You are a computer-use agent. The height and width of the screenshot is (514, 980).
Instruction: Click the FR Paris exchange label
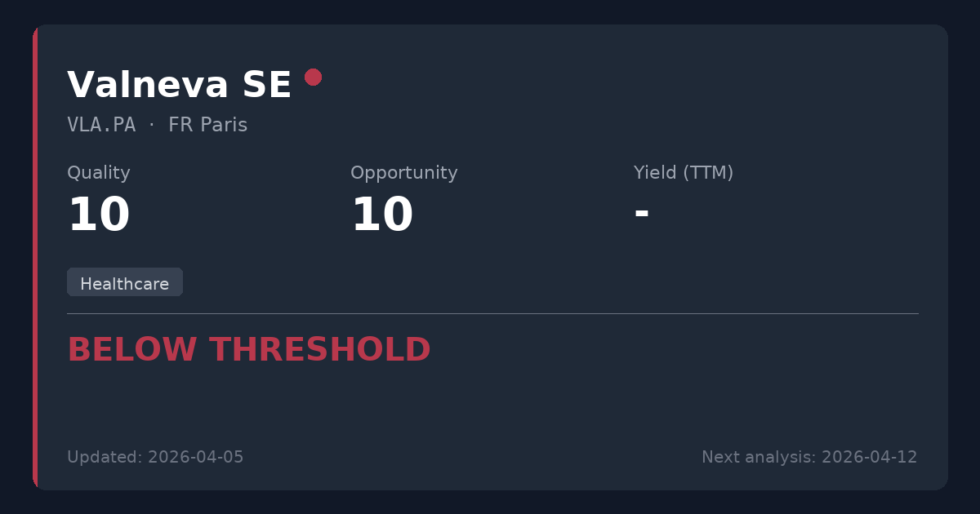tap(207, 125)
